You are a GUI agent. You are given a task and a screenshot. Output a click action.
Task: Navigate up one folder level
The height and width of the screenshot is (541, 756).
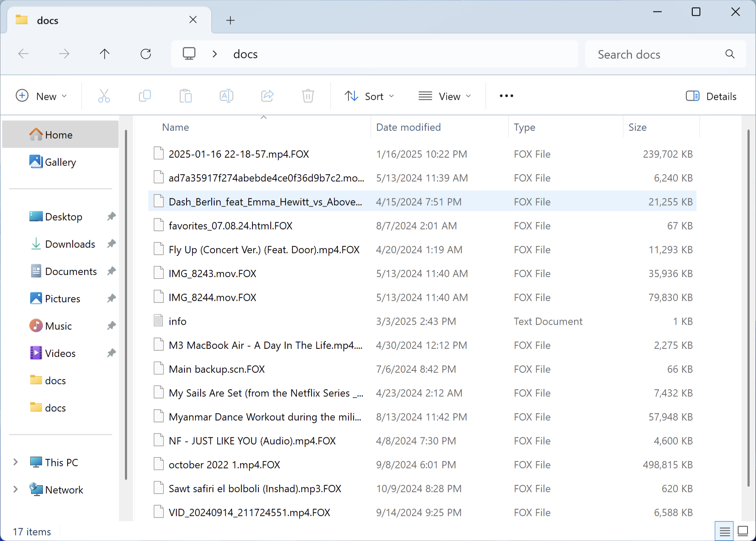(105, 54)
